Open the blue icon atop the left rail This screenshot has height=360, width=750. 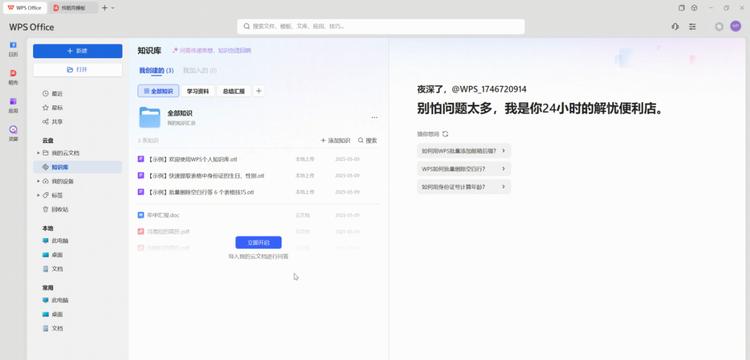click(x=13, y=49)
